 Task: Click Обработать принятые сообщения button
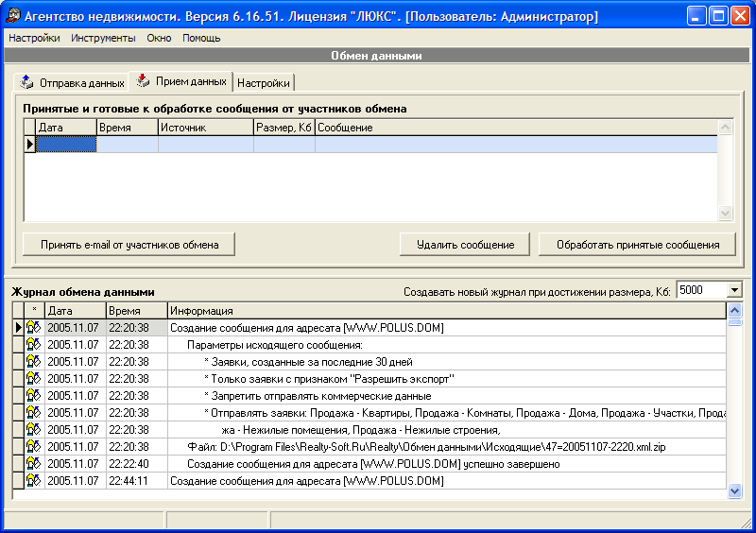coord(637,245)
